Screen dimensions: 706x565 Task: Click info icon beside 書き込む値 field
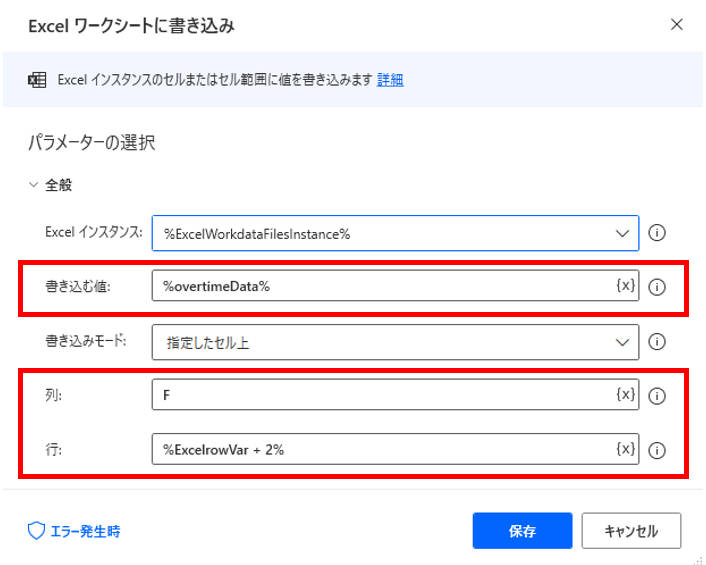click(x=656, y=287)
